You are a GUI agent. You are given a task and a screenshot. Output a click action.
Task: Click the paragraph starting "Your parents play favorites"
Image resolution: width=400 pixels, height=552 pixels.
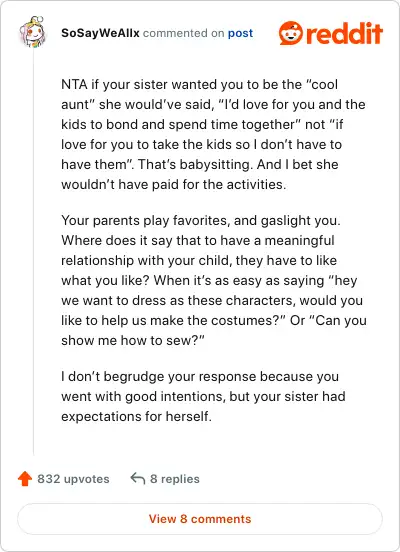pyautogui.click(x=214, y=280)
